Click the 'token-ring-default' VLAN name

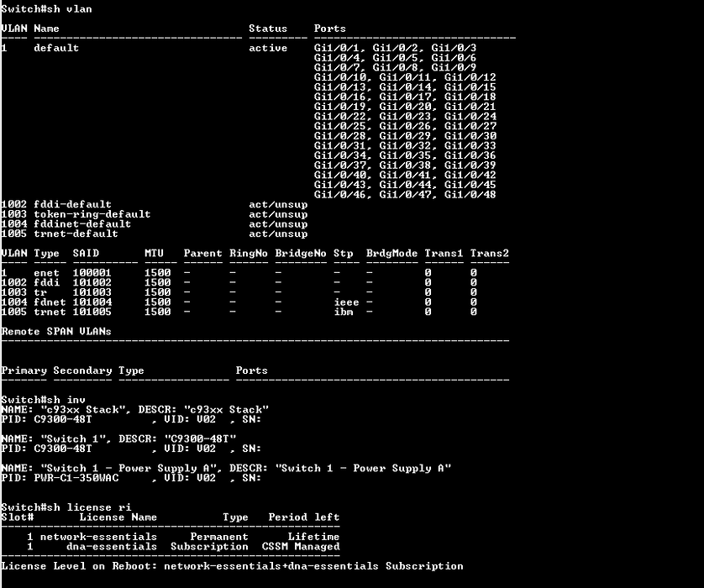coord(92,214)
